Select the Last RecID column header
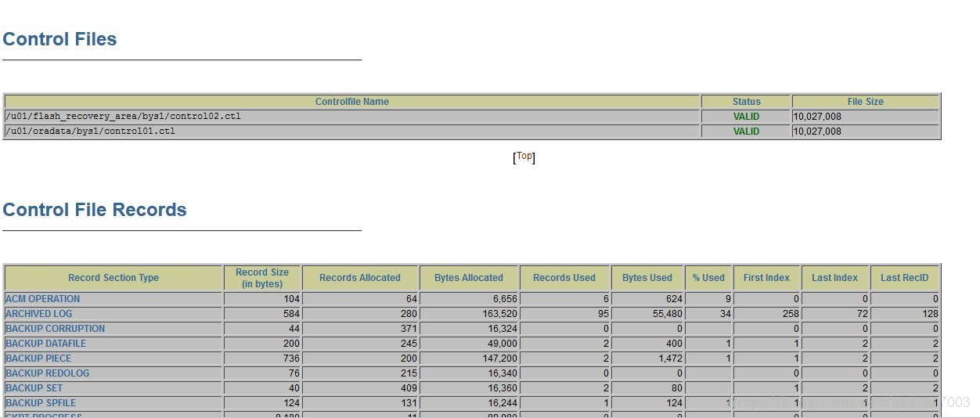 coord(904,278)
